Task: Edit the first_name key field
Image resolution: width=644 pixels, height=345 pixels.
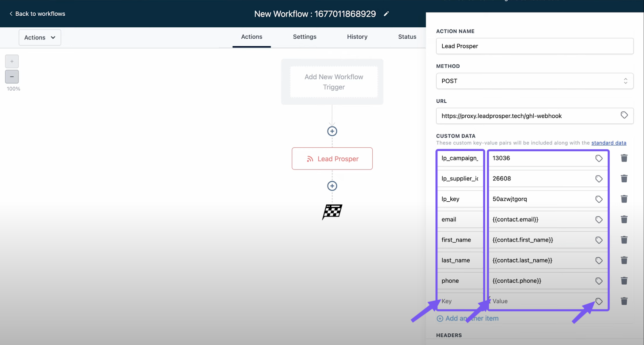Action: [x=460, y=240]
